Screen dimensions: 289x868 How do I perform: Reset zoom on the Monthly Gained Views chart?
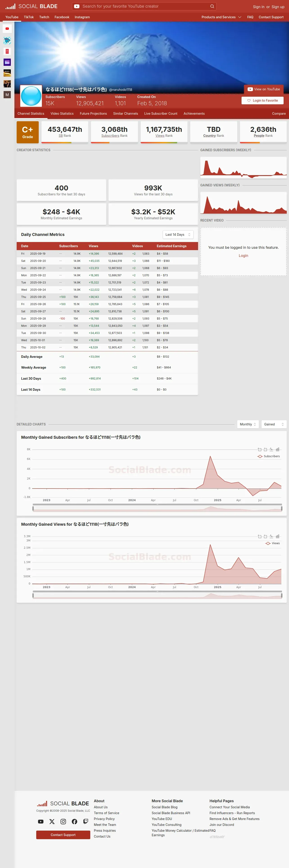(x=265, y=537)
